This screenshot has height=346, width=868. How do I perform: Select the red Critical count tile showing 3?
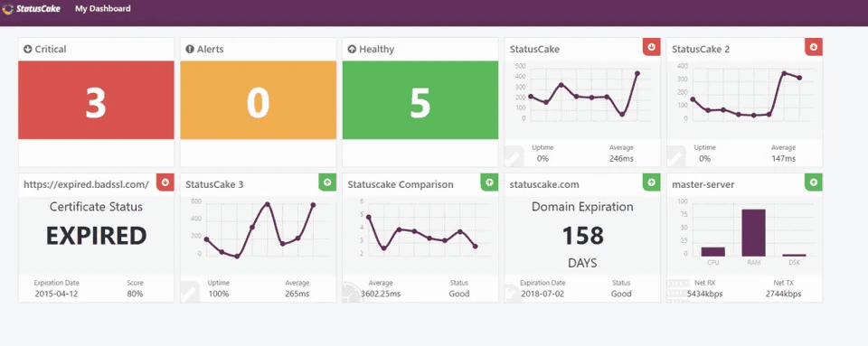(97, 100)
